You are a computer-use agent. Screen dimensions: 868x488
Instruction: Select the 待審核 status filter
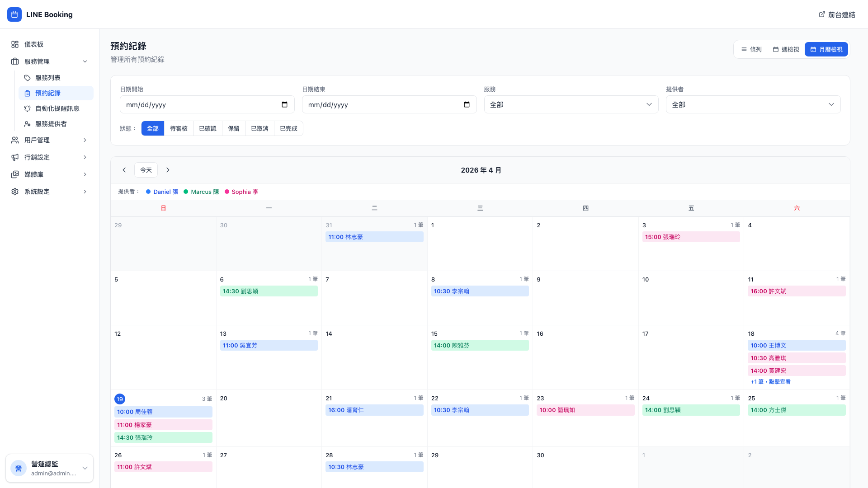pyautogui.click(x=179, y=128)
